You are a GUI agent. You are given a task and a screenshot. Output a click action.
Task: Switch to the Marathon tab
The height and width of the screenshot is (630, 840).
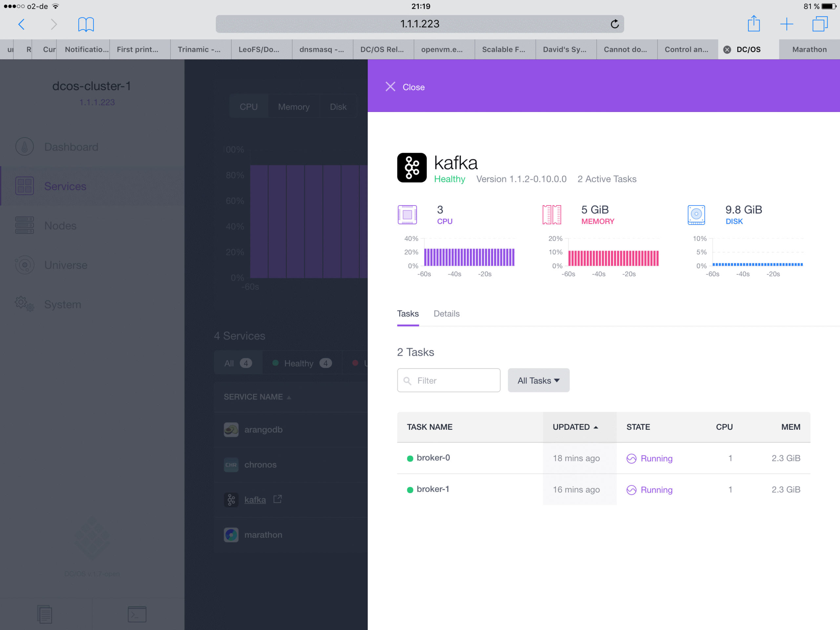point(809,49)
